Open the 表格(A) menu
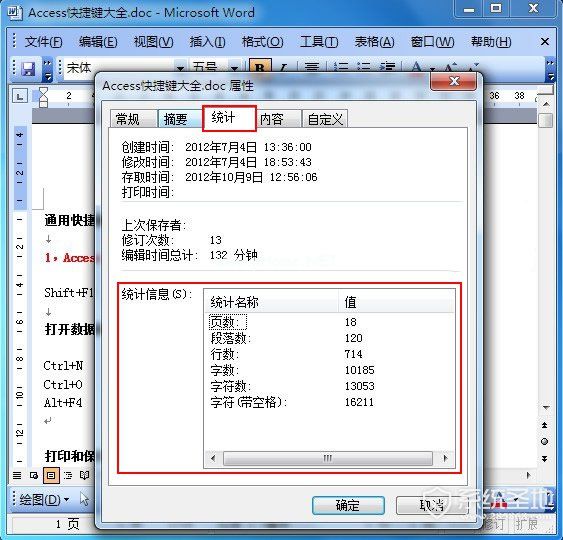The image size is (563, 540). tap(374, 42)
